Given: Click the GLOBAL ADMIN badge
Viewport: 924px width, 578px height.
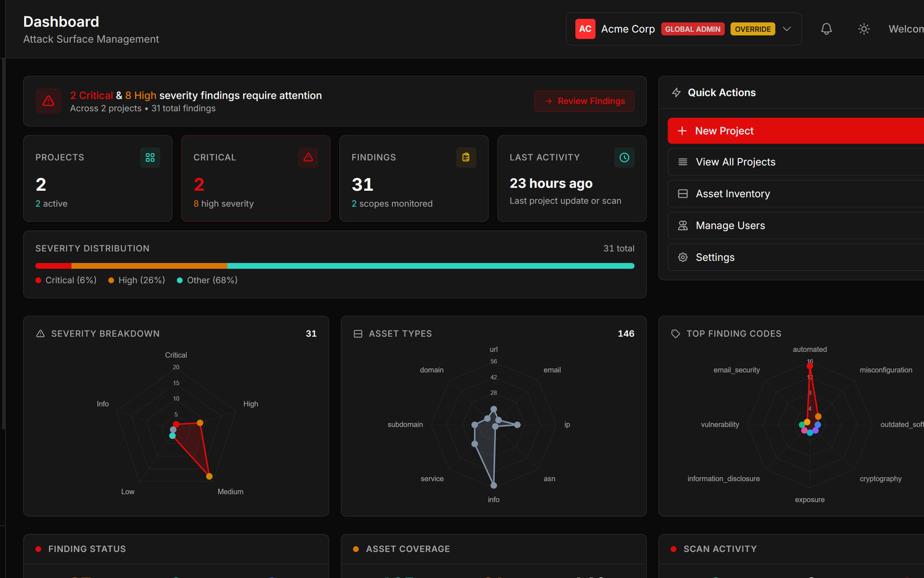Looking at the screenshot, I should click(693, 29).
